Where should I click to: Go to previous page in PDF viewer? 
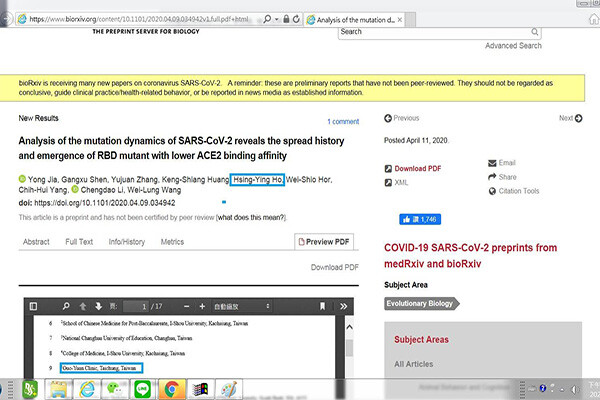coord(83,306)
